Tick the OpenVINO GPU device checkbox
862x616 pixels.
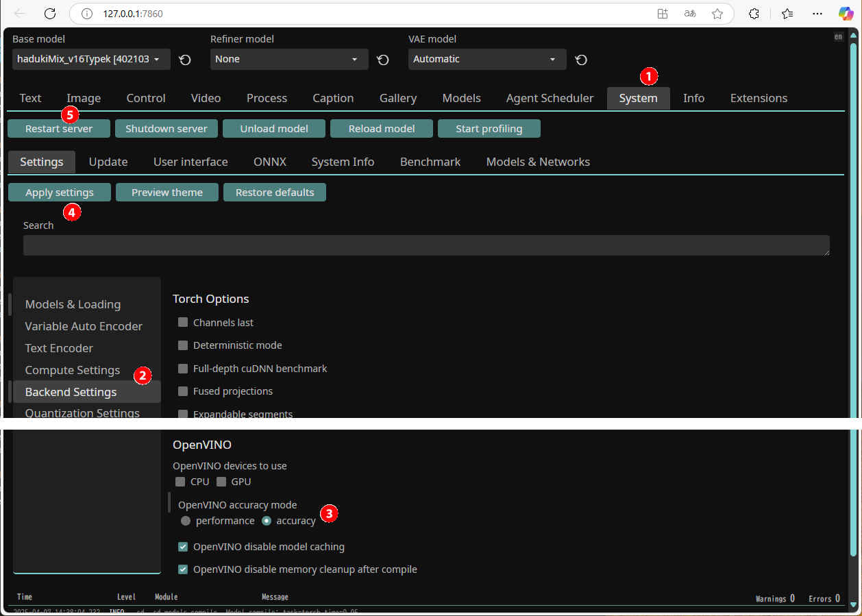221,482
